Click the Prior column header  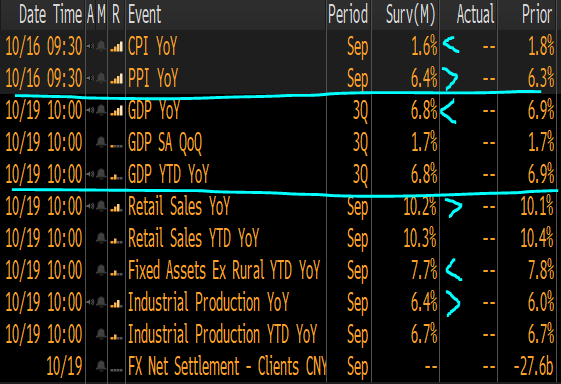[x=537, y=15]
